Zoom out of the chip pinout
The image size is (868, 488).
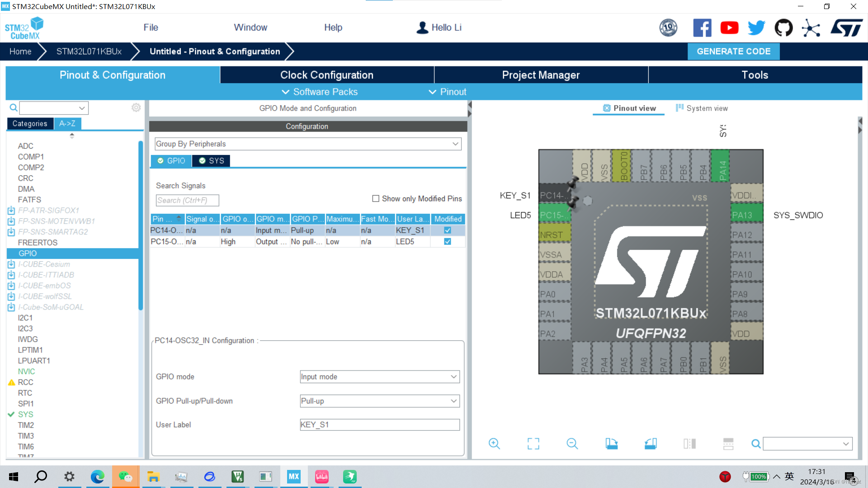click(572, 444)
